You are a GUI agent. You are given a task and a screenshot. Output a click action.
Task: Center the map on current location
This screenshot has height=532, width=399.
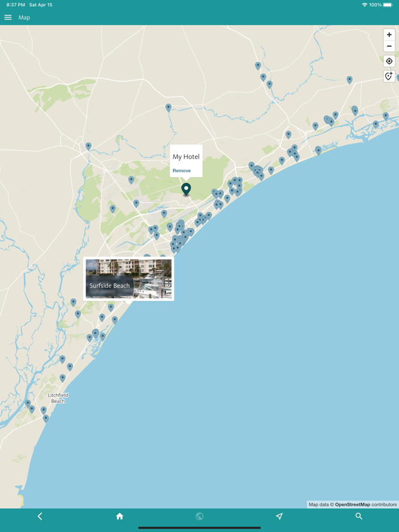coord(389,61)
